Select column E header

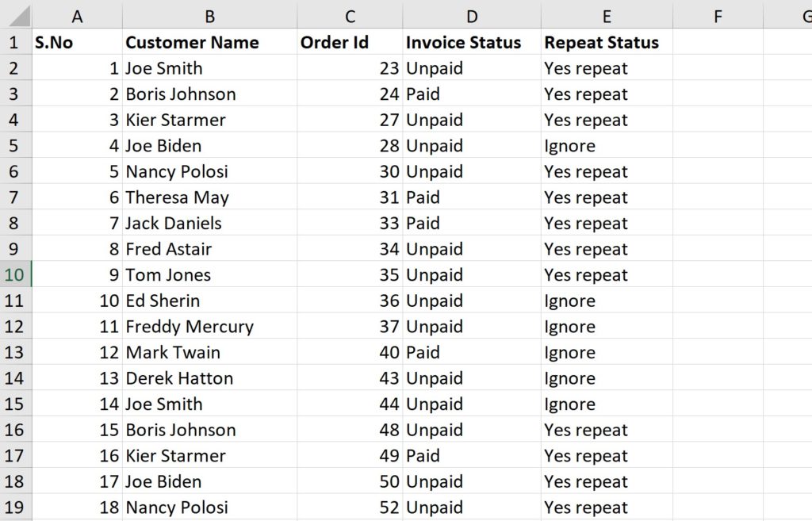click(x=607, y=16)
